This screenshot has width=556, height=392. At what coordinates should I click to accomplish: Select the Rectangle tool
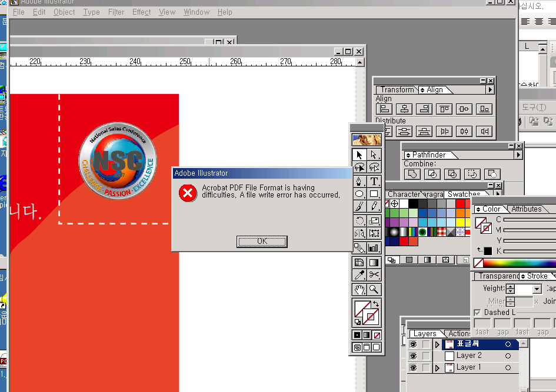374,194
